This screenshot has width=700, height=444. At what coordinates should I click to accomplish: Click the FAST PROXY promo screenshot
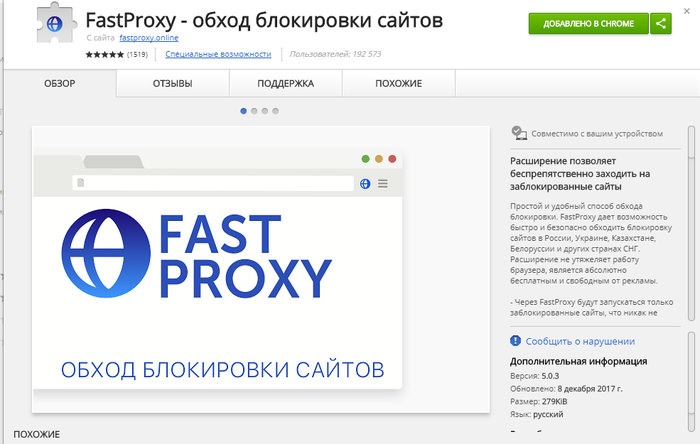click(x=261, y=270)
